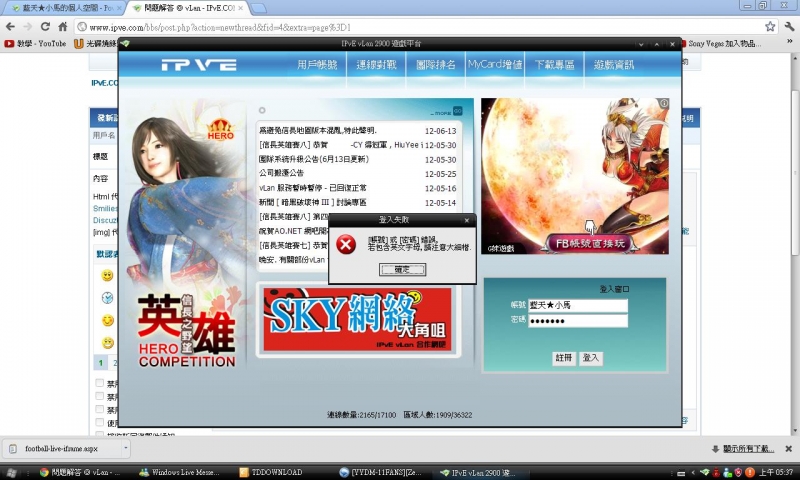Click the browser forward arrow
This screenshot has width=800, height=480.
tap(28, 27)
